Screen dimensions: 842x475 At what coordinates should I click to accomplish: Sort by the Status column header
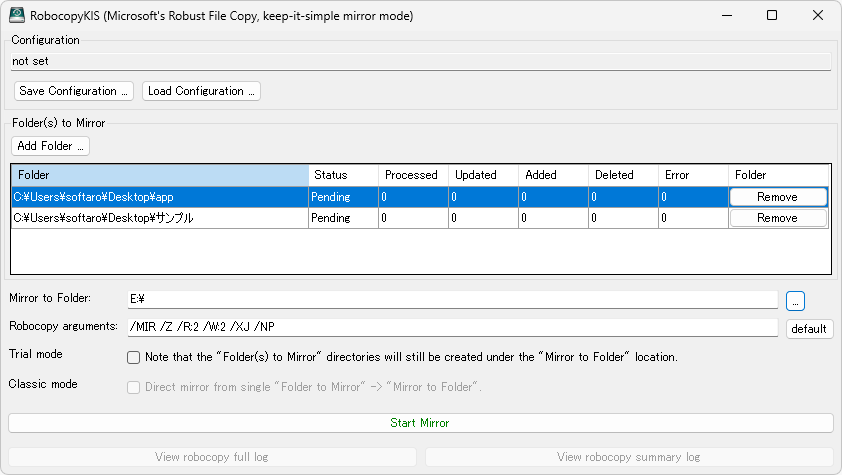[342, 175]
